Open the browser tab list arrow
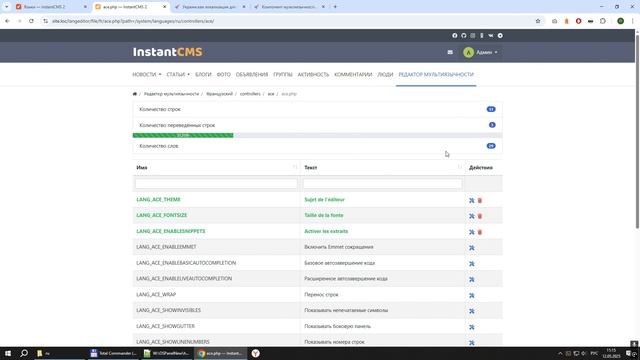640x360 pixels. click(7, 7)
